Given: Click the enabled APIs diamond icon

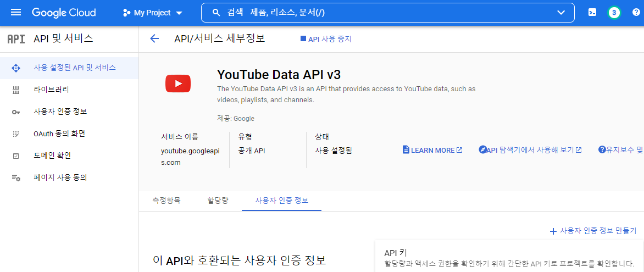Looking at the screenshot, I should (x=15, y=68).
